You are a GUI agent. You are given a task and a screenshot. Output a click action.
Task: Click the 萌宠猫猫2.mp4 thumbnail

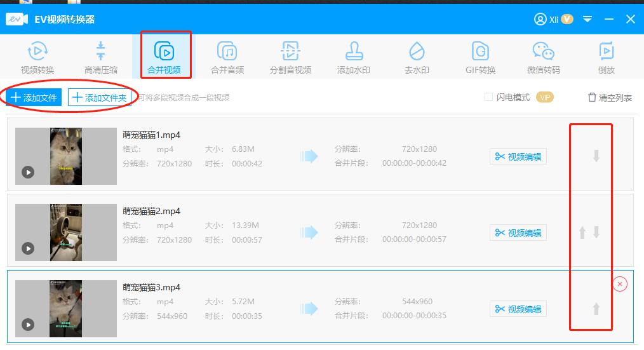click(65, 232)
